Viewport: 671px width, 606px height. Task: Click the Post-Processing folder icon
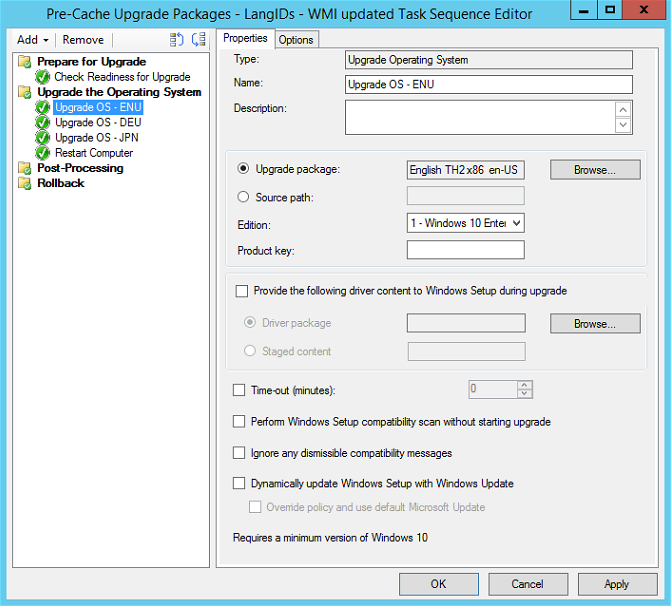(25, 168)
